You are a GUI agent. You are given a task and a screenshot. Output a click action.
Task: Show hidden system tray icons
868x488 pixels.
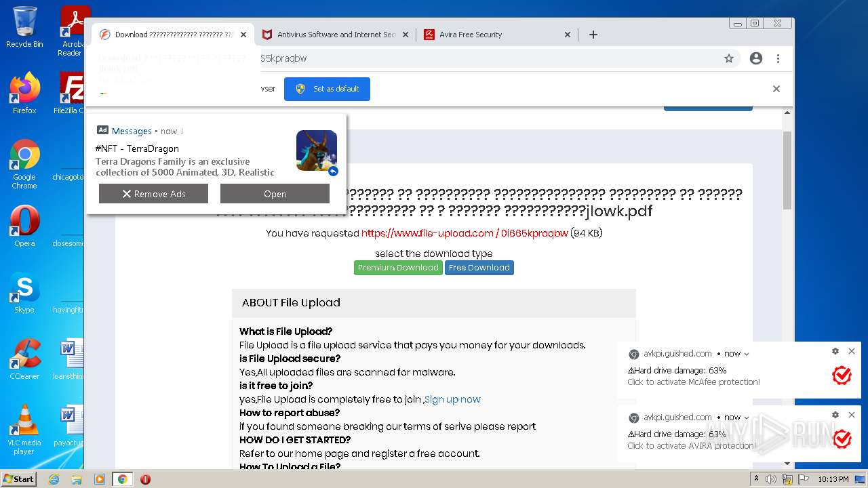click(757, 479)
